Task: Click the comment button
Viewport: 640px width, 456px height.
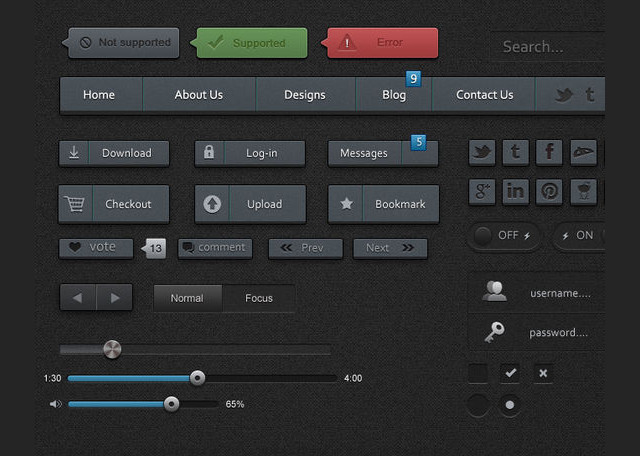Action: pyautogui.click(x=215, y=249)
